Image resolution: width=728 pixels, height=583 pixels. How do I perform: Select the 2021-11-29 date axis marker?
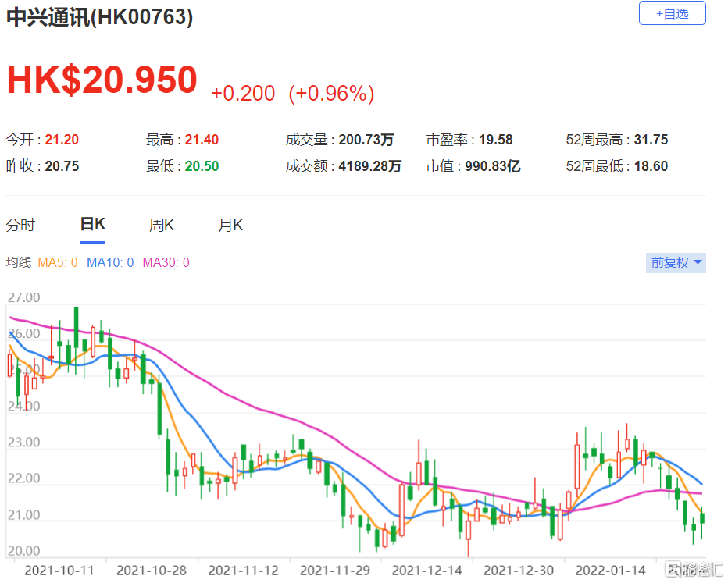[x=335, y=571]
